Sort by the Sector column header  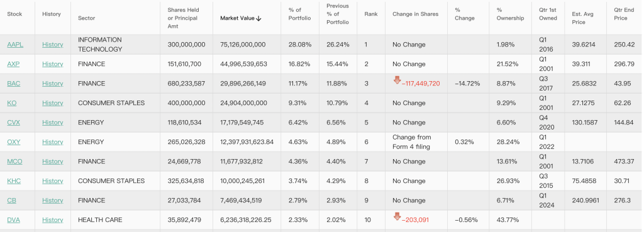[87, 18]
